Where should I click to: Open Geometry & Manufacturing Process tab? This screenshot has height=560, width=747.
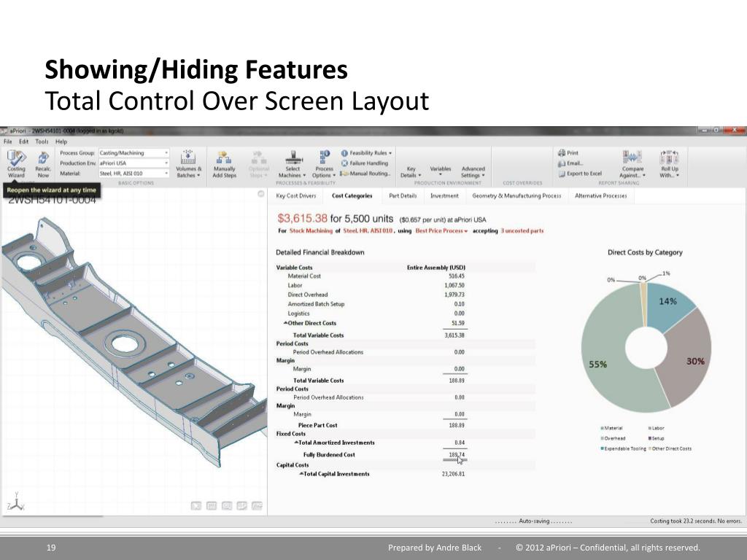(x=516, y=195)
